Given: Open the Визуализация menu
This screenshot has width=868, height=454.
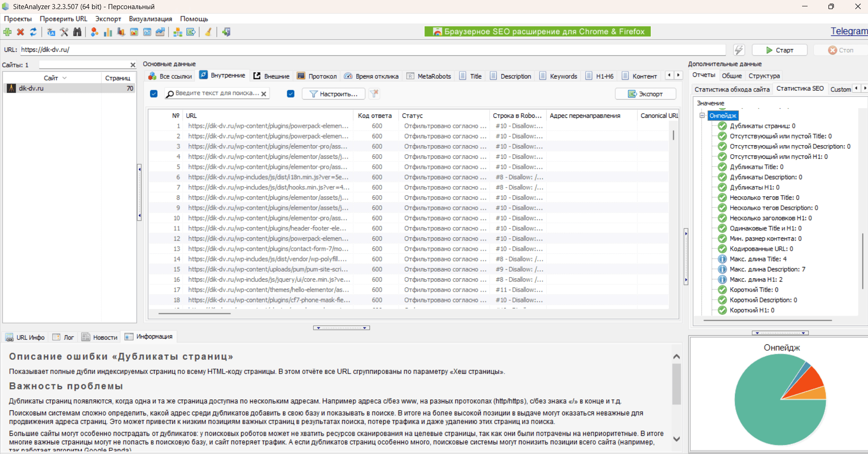Looking at the screenshot, I should coord(150,19).
